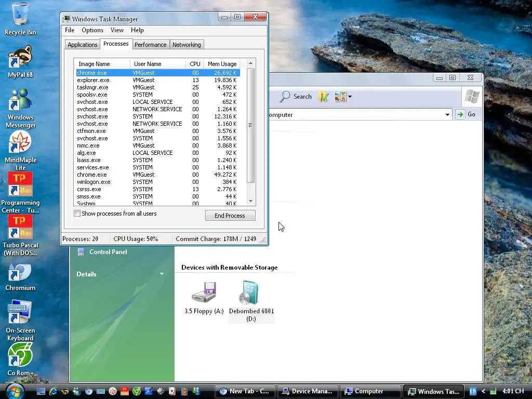Switch to the Networking tab
Image resolution: width=532 pixels, height=399 pixels.
tap(187, 45)
